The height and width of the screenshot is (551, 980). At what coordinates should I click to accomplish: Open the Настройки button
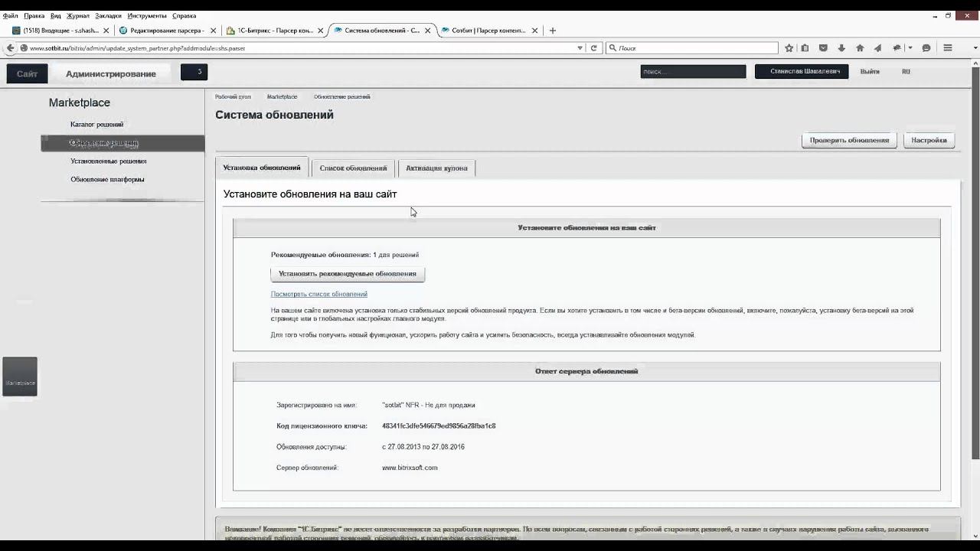[929, 140]
